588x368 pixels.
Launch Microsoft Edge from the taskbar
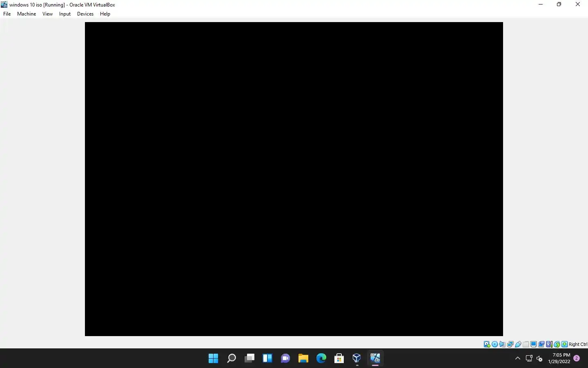tap(321, 359)
